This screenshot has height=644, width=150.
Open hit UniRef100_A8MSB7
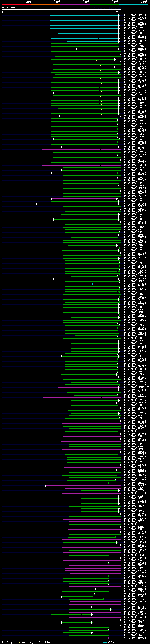point(135,41)
